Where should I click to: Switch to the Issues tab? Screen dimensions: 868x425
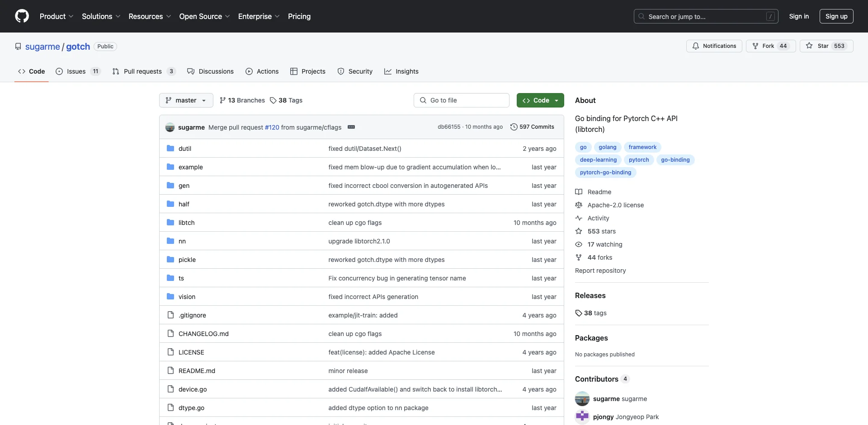[x=78, y=71]
